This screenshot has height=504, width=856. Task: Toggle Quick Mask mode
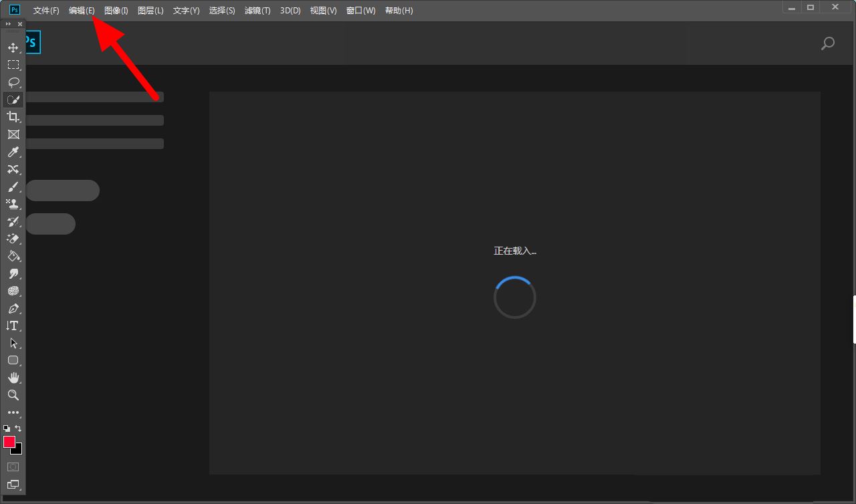pos(13,467)
